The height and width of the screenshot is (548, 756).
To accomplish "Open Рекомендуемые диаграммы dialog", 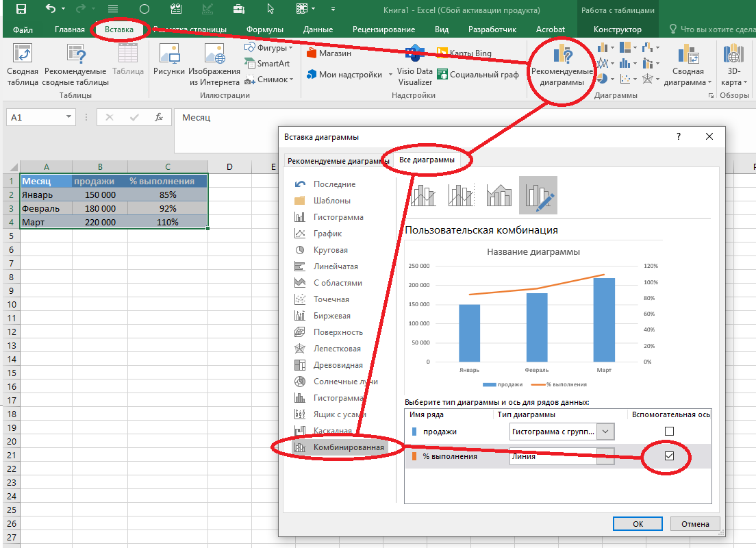I will point(562,66).
